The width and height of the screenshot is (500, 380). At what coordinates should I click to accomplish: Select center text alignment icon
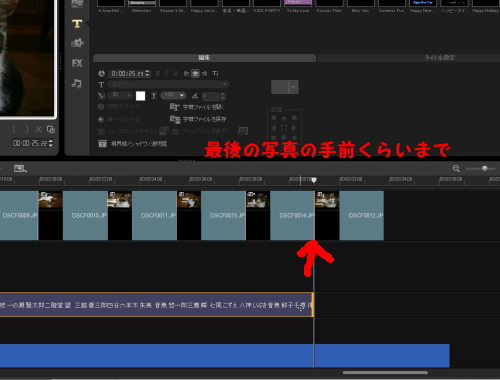coord(196,73)
